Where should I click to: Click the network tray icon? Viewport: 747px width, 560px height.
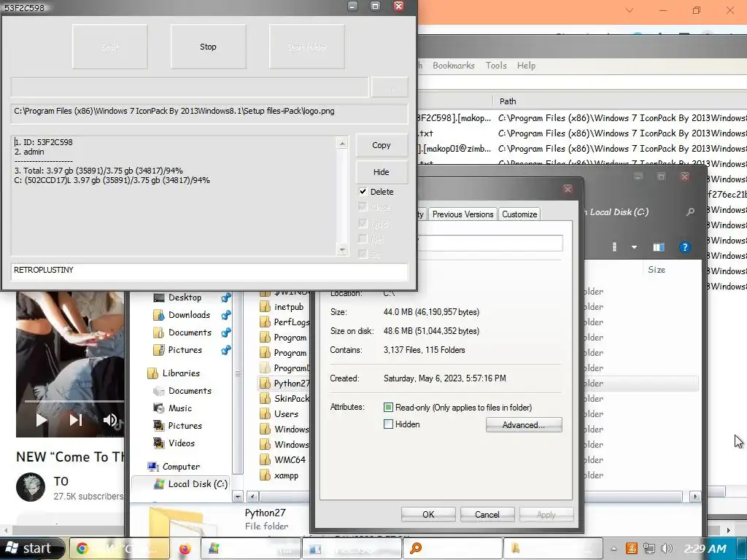pyautogui.click(x=649, y=548)
